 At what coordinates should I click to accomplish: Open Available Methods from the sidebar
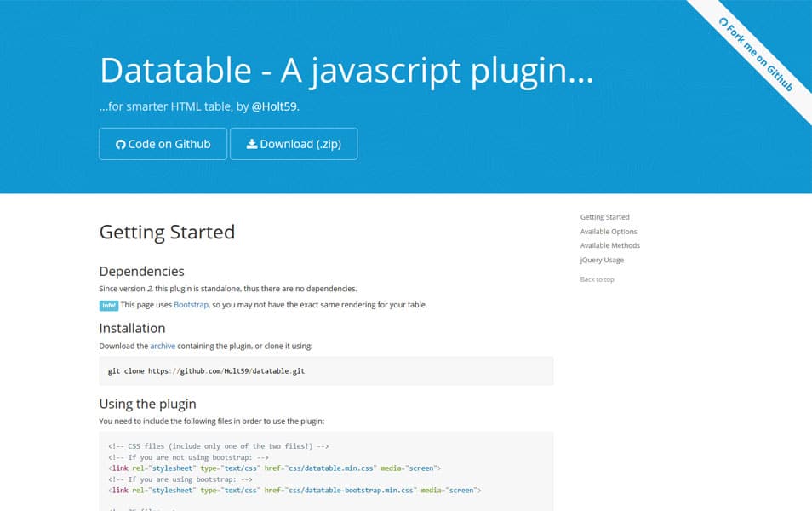tap(609, 245)
